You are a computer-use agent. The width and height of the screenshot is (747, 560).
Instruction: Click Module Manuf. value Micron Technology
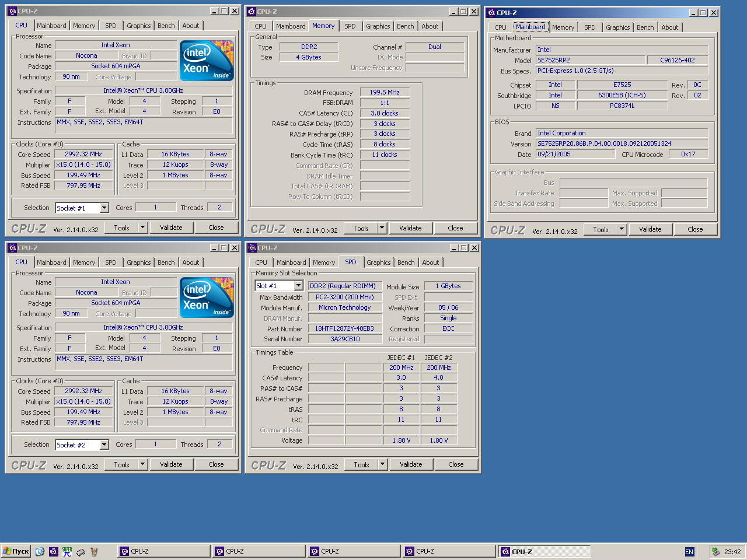[x=345, y=307]
